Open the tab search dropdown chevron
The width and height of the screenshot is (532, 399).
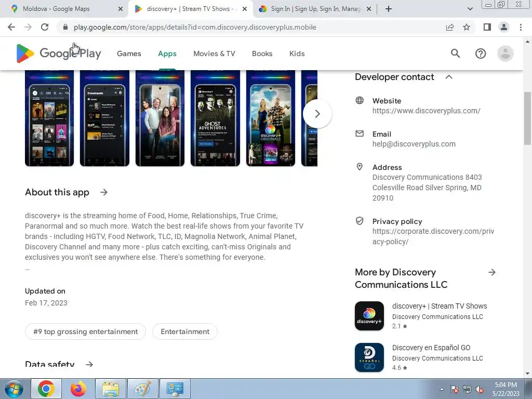pos(470,9)
